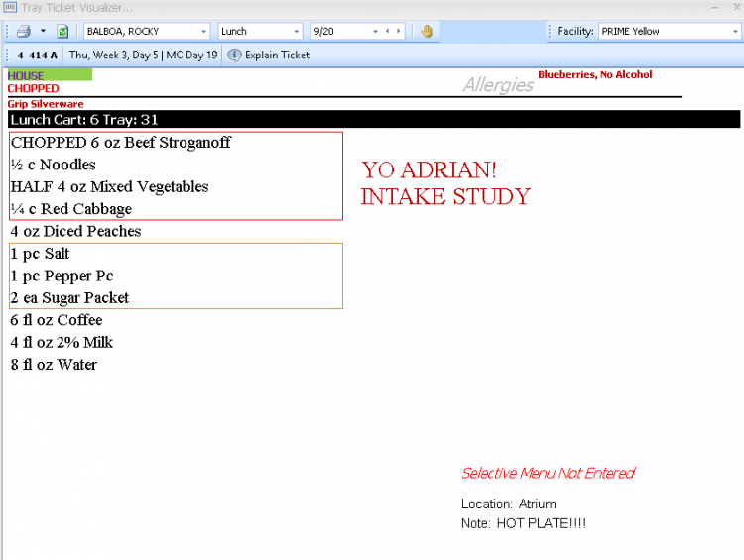Advance to next date using right arrow
744x560 pixels.
[x=399, y=32]
